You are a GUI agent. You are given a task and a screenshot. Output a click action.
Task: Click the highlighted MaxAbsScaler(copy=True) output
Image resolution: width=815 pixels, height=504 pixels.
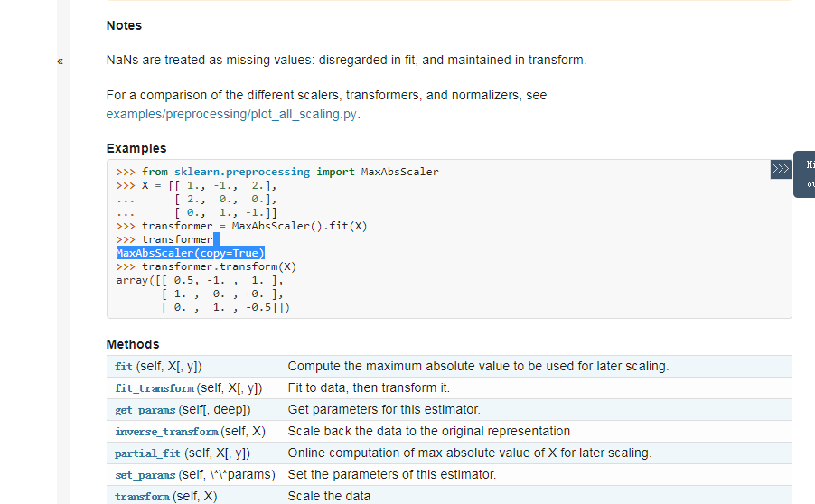pos(191,254)
